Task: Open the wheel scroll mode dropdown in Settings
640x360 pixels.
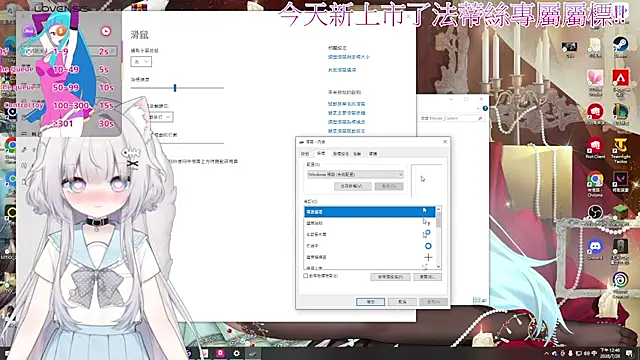Action: pyautogui.click(x=160, y=117)
